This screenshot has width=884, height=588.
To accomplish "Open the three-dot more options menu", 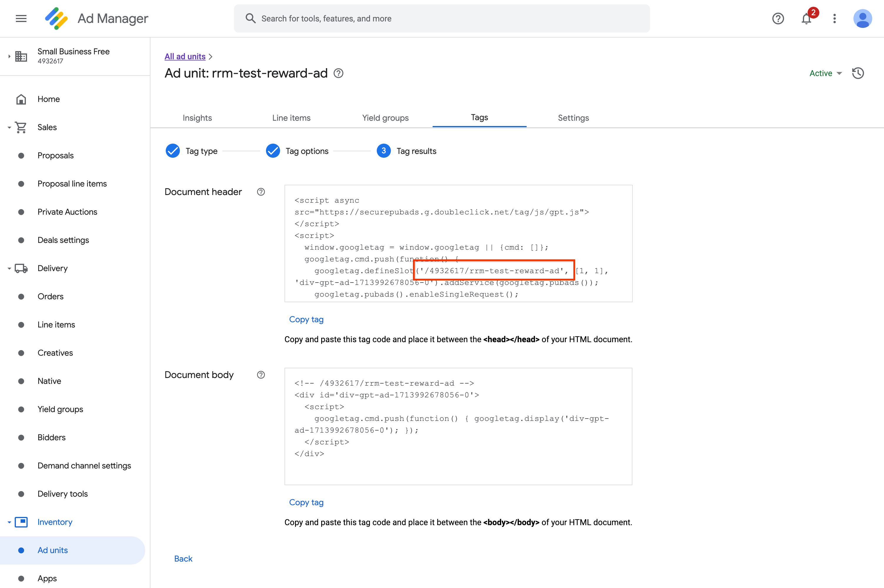I will [834, 19].
